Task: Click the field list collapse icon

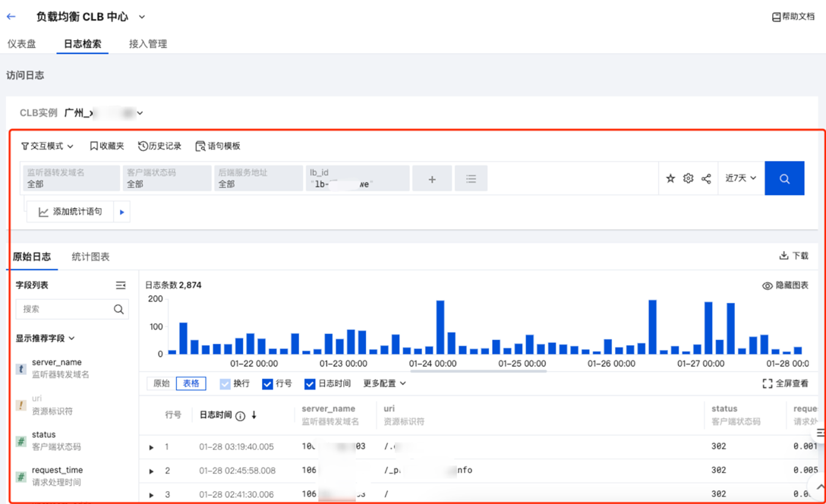Action: (121, 285)
